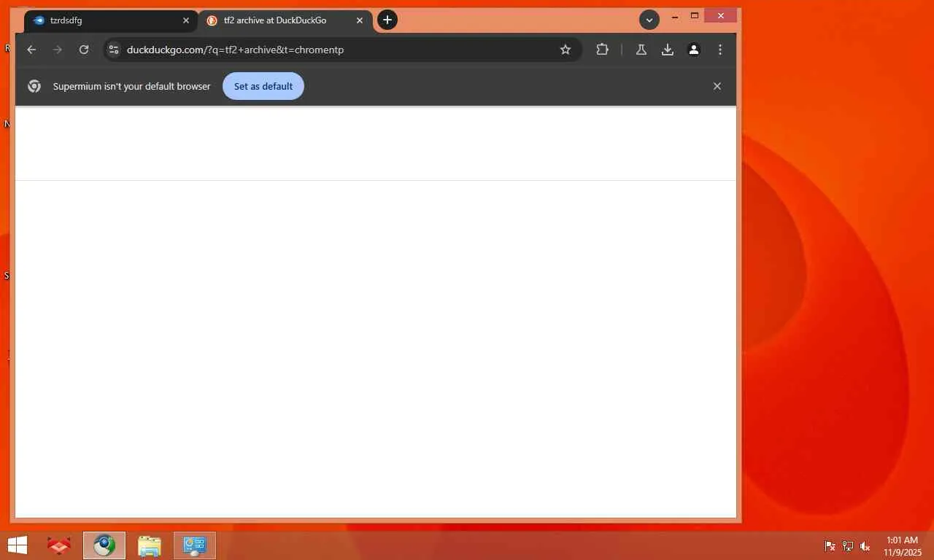Open File Explorer from the taskbar
This screenshot has width=934, height=560.
(x=150, y=545)
